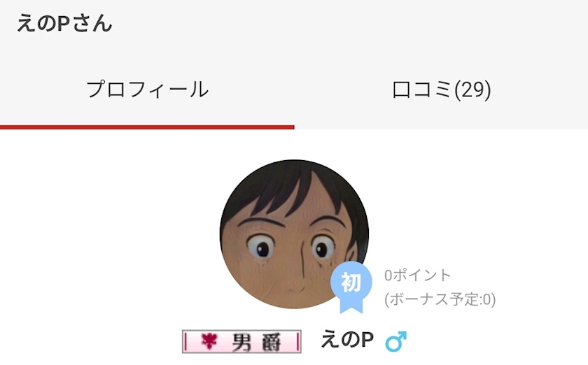
Task: Click the pink 男爵 rank badge
Action: point(241,341)
